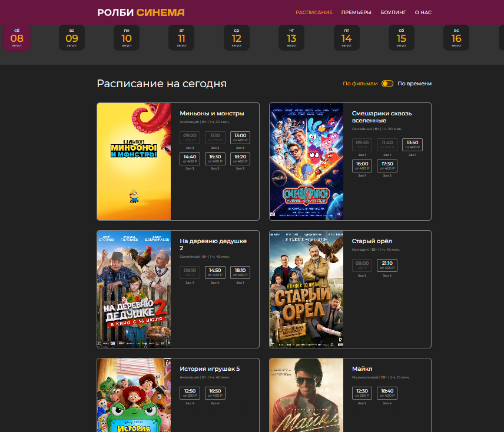This screenshot has height=432, width=504.
Task: Open the Старый орёл poster
Action: point(306,289)
